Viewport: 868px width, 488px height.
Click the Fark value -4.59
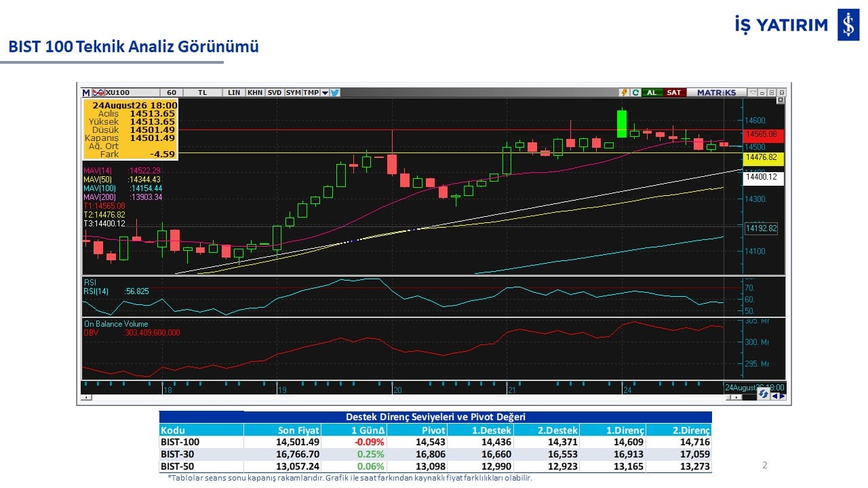[163, 154]
